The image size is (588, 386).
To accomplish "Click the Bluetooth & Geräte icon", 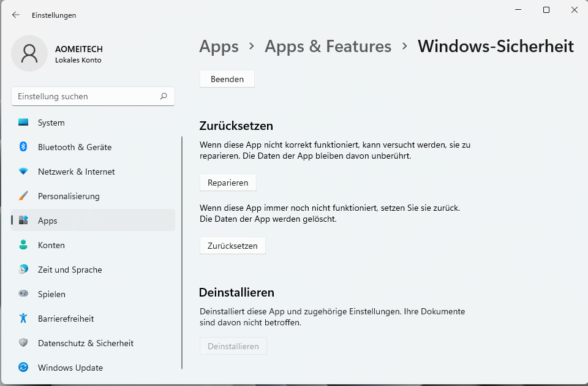I will 23,147.
